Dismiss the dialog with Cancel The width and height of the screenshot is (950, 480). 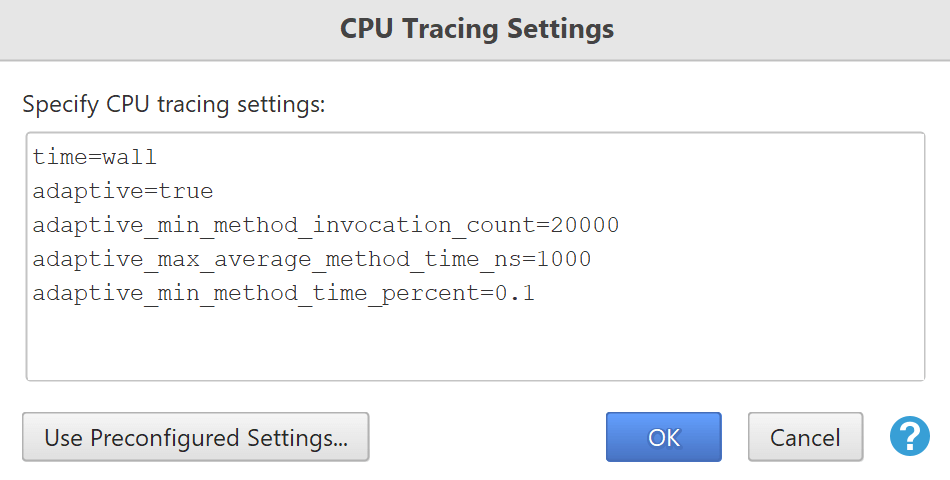[805, 437]
